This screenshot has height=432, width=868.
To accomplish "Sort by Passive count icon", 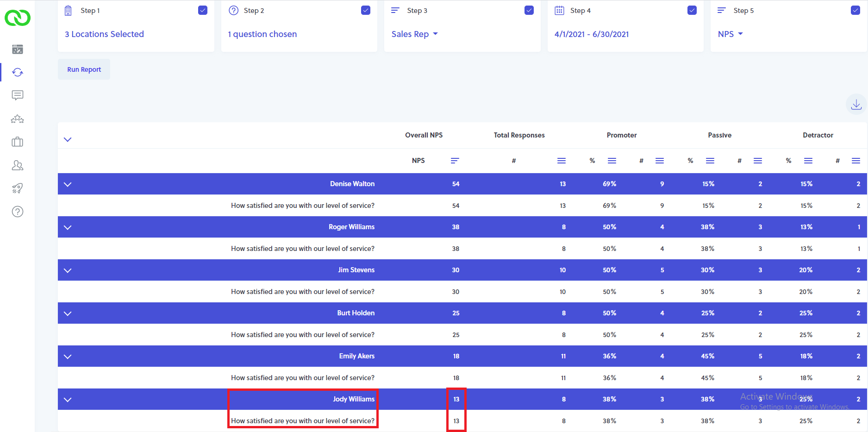I will pos(758,161).
